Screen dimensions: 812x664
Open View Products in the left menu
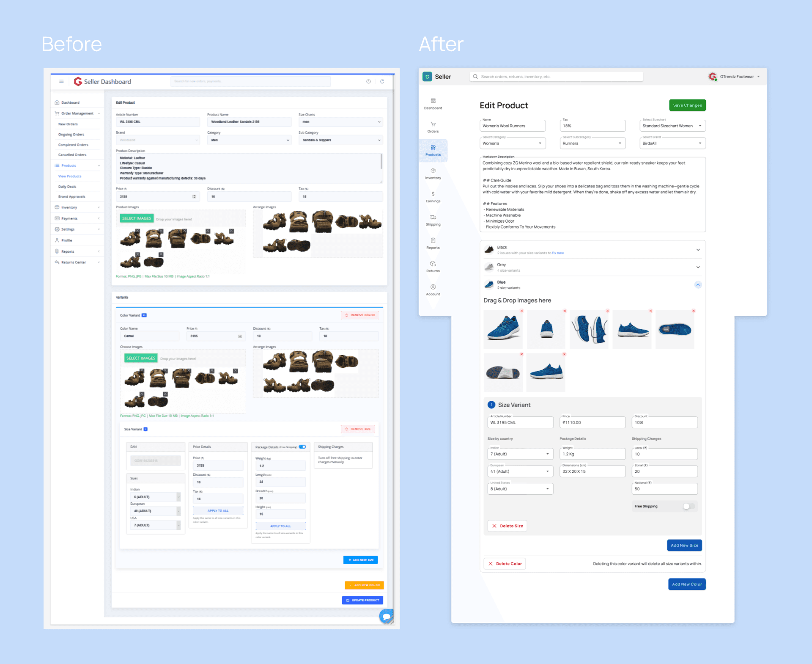[70, 176]
